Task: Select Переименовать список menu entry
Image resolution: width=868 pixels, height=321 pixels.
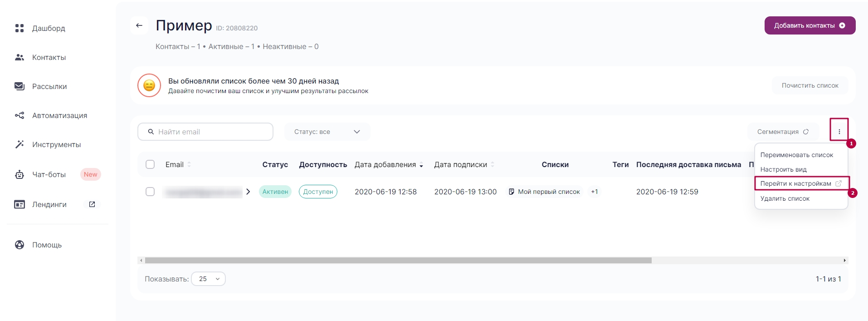Action: [x=797, y=155]
